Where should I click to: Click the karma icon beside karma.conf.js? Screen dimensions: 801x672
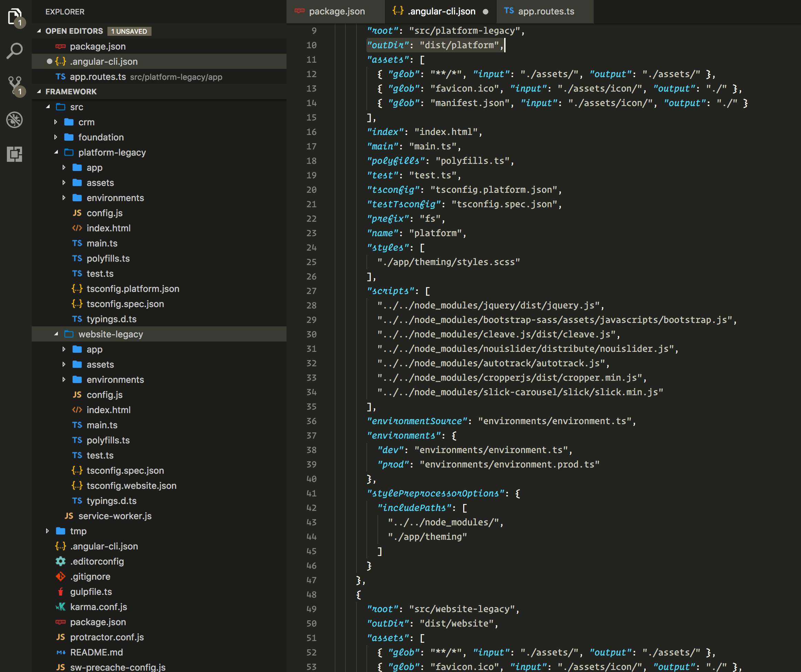pyautogui.click(x=60, y=607)
